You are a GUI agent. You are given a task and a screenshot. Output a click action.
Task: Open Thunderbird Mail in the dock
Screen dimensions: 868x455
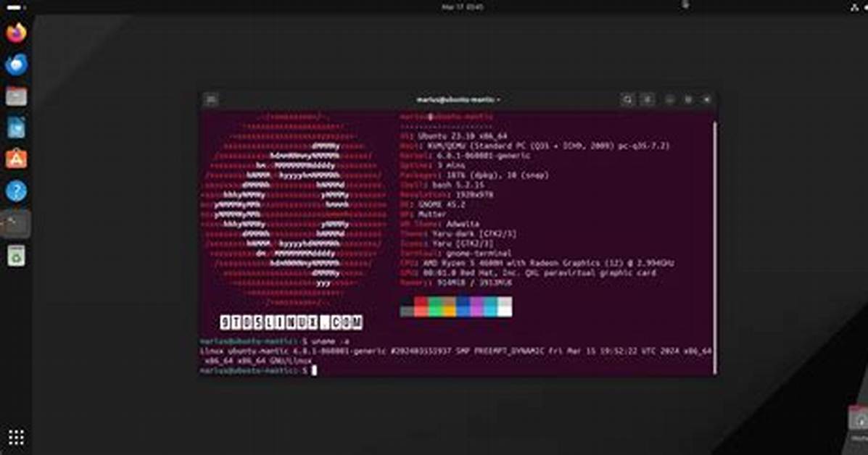pos(16,64)
